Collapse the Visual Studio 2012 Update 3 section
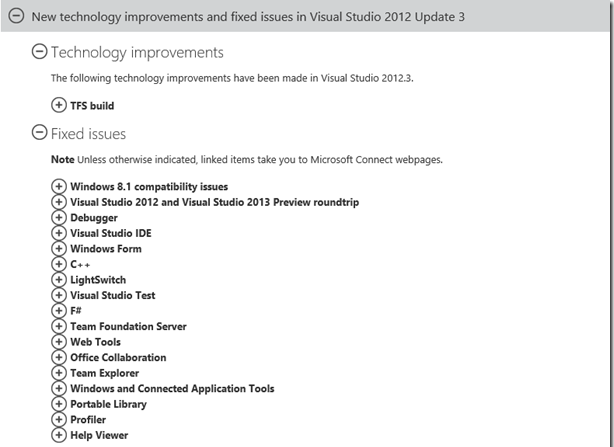 pos(16,16)
